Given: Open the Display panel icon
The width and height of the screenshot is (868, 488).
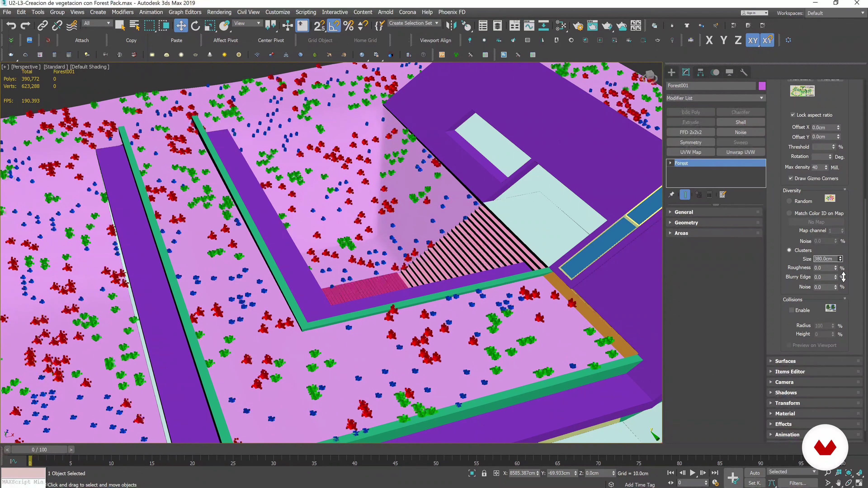Looking at the screenshot, I should point(729,72).
